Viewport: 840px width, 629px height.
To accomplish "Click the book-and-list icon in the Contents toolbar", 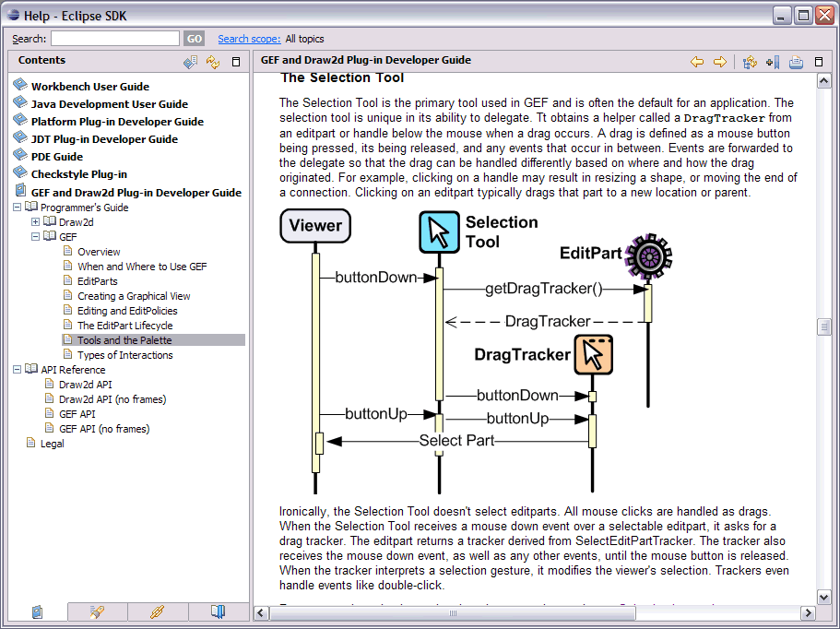I will pos(190,62).
